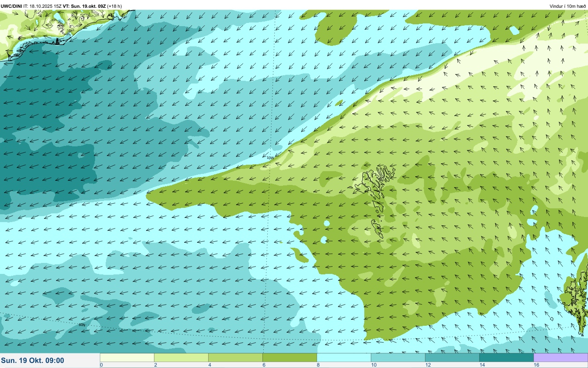The width and height of the screenshot is (588, 368).
Task: Click the "Sun. 19 Okt. 09:00" date label
Action: (33, 360)
